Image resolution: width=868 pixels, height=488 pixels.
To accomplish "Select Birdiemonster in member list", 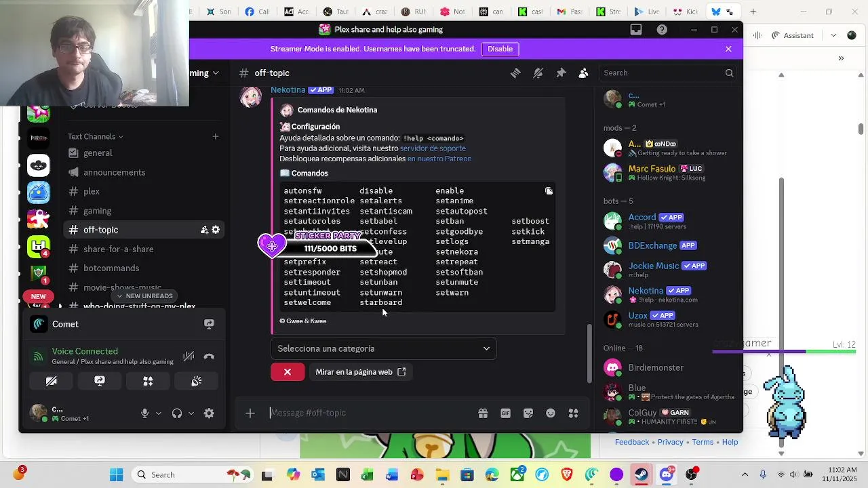I will click(x=667, y=368).
